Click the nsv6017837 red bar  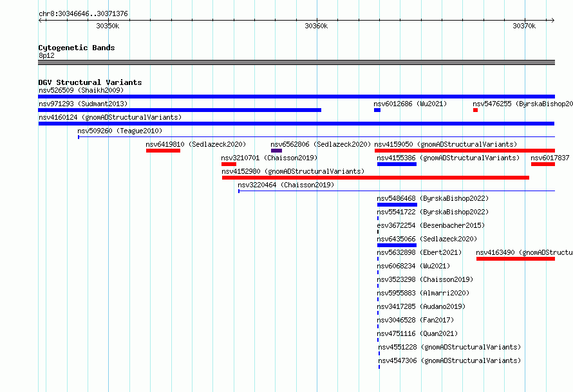click(543, 164)
